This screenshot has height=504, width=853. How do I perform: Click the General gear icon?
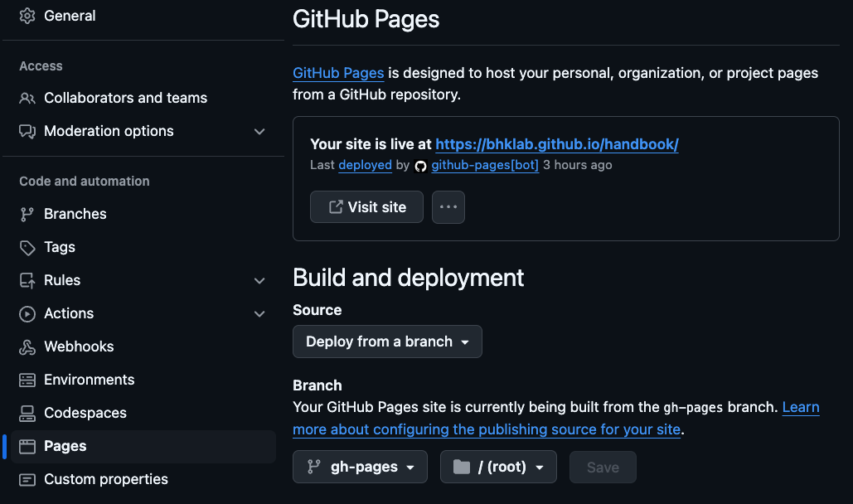[27, 16]
